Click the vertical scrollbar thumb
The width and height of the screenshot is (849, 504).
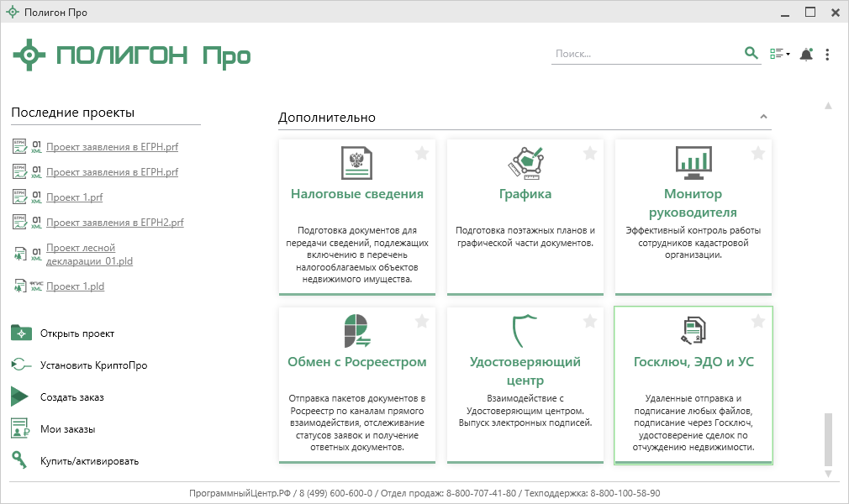(x=828, y=438)
